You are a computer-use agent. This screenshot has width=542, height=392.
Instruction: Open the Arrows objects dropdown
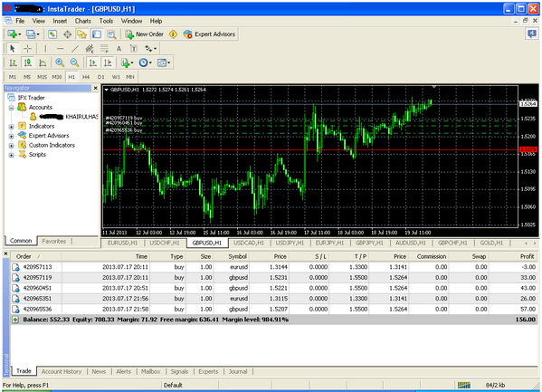pyautogui.click(x=151, y=49)
